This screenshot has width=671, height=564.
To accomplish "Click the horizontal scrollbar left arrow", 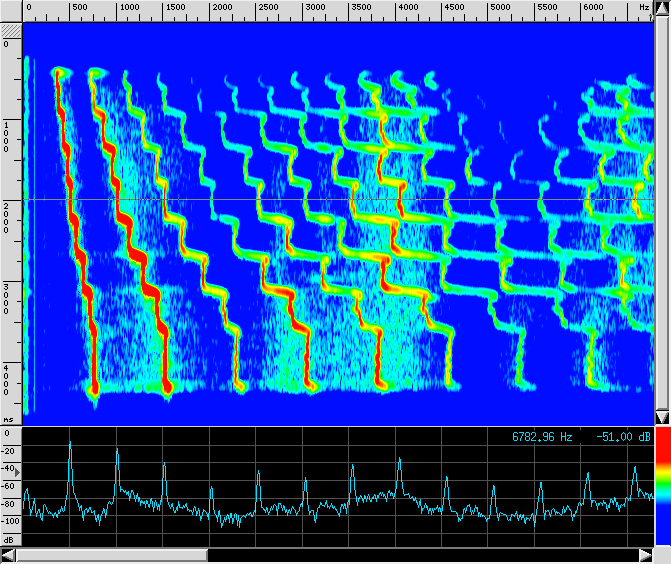I will tap(8, 555).
